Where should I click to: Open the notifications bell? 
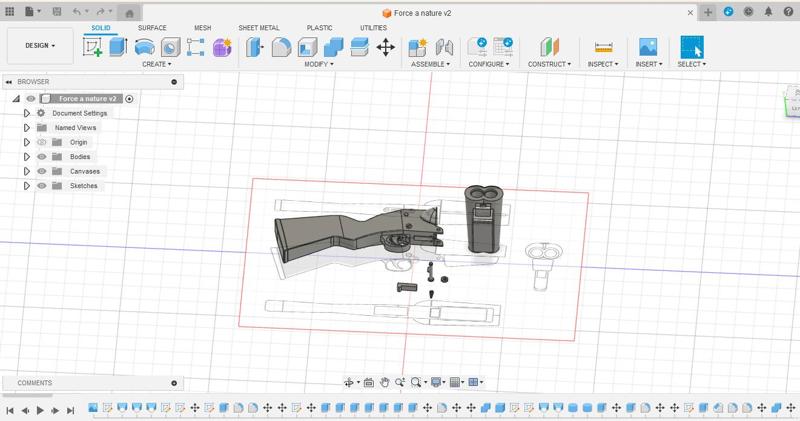768,12
